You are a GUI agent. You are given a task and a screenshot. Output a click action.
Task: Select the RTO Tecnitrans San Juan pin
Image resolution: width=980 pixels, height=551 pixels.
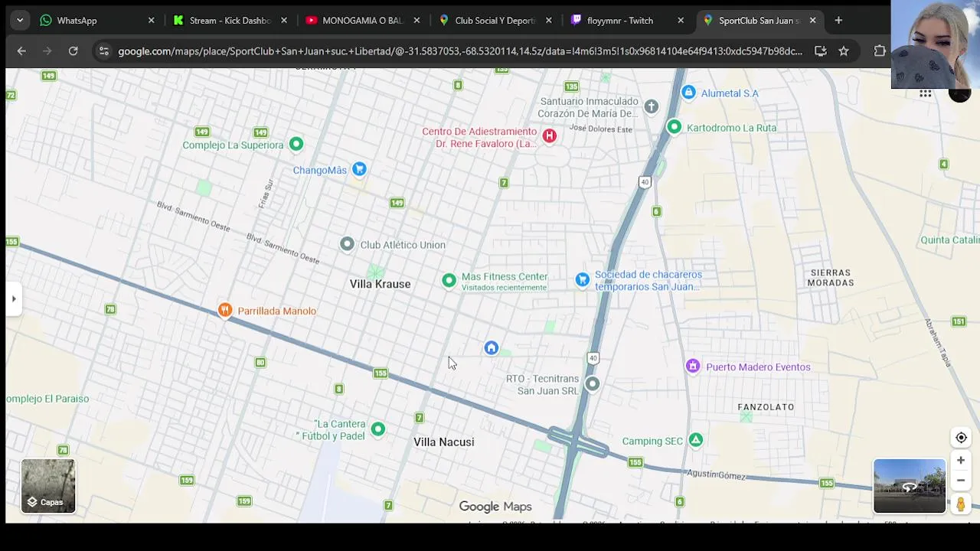tap(593, 384)
